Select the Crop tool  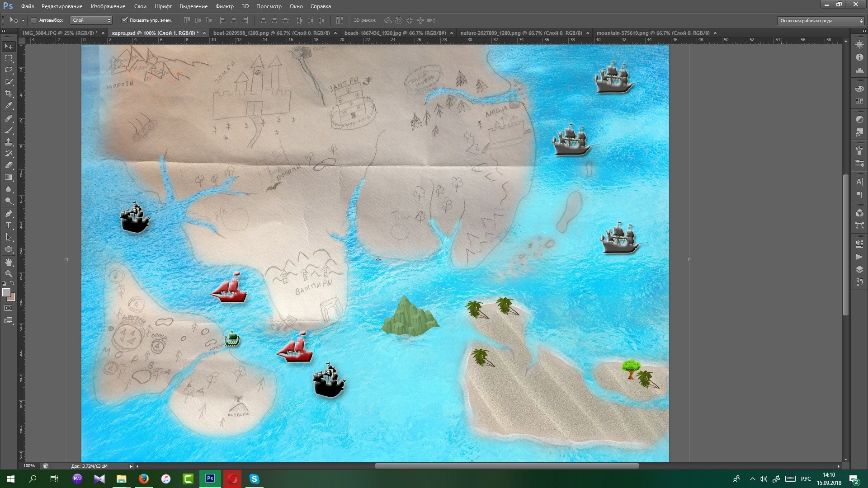(9, 94)
